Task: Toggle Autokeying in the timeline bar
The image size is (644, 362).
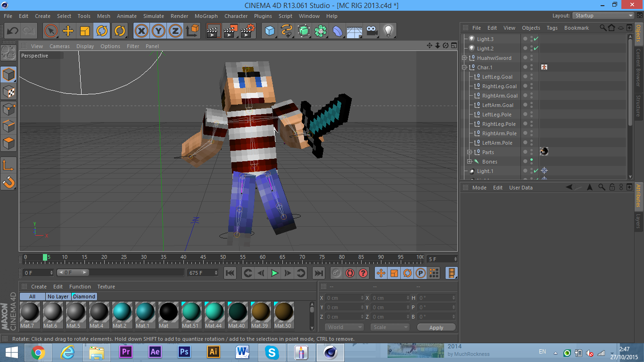Action: [x=350, y=273]
